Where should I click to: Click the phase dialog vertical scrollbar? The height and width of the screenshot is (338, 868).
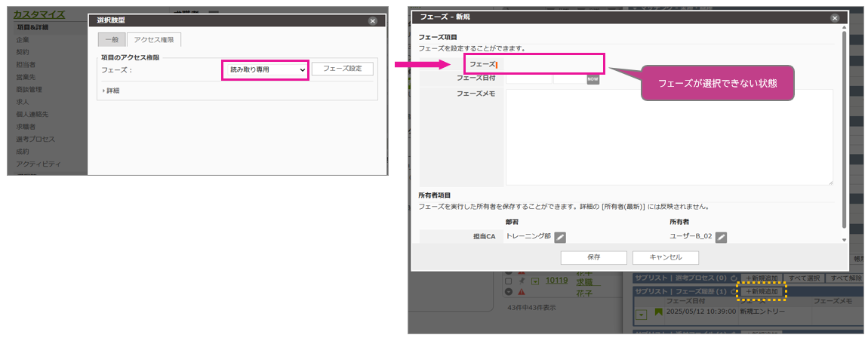click(843, 128)
